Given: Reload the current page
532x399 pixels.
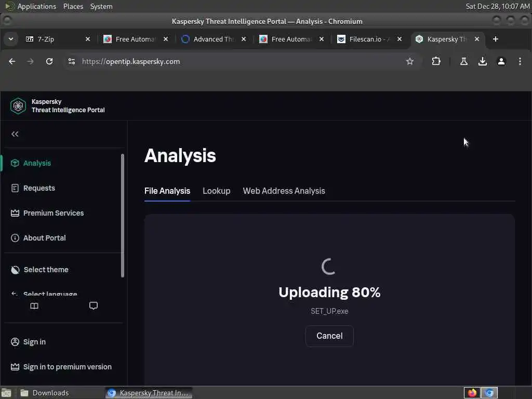Looking at the screenshot, I should pyautogui.click(x=49, y=61).
